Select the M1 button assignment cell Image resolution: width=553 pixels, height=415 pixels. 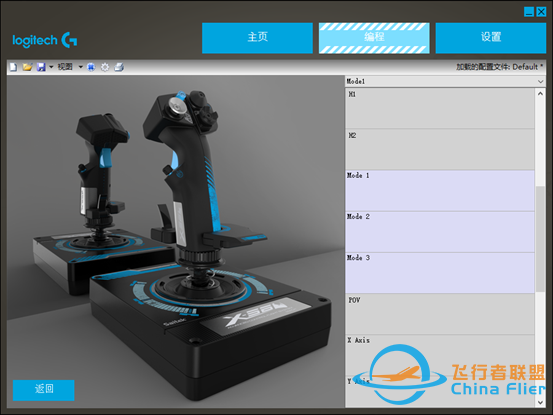click(440, 109)
